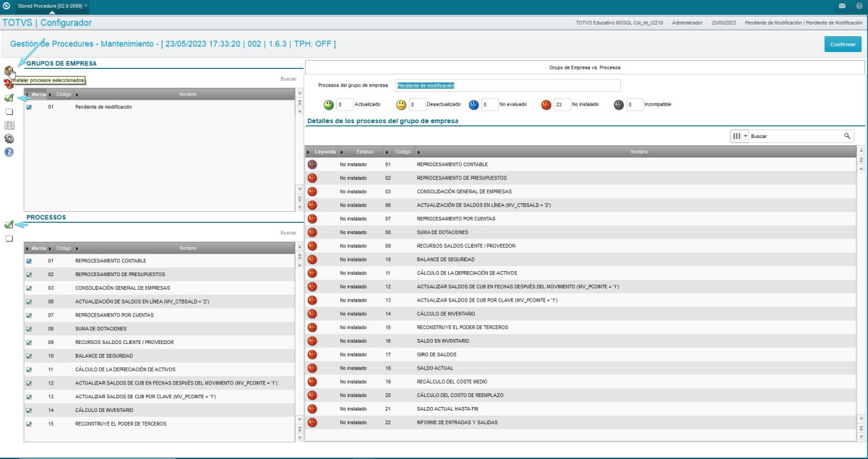Click the columns grid icon in left toolbar
Image resolution: width=868 pixels, height=459 pixels.
click(9, 125)
